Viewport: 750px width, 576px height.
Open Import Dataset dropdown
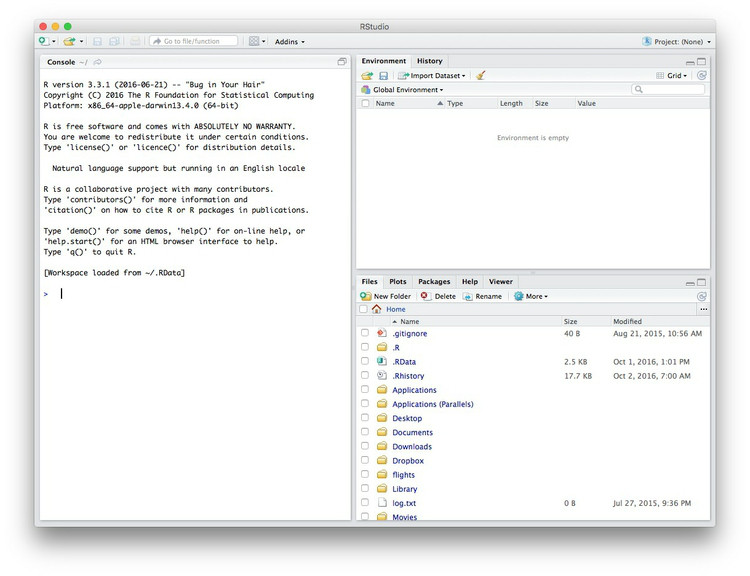(x=431, y=76)
